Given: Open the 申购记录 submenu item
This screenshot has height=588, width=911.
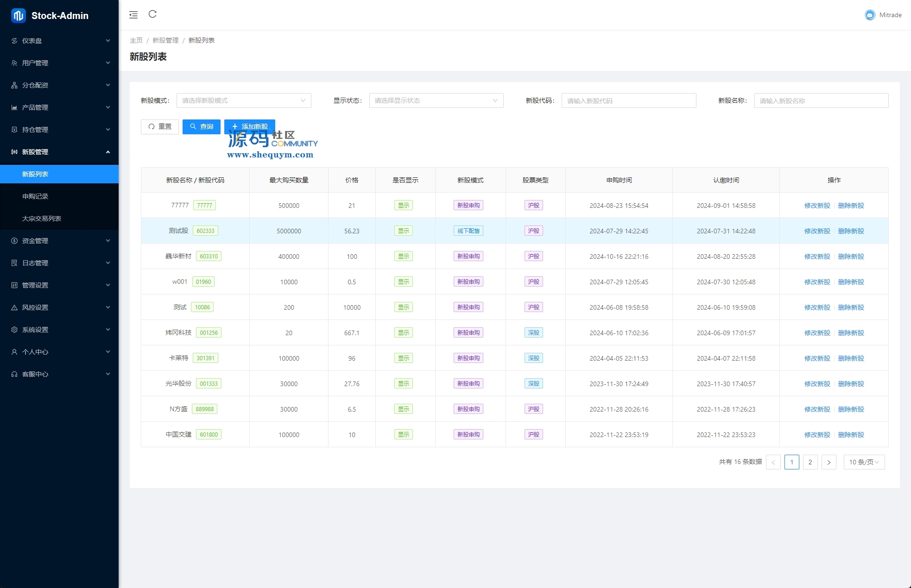Looking at the screenshot, I should coord(35,196).
